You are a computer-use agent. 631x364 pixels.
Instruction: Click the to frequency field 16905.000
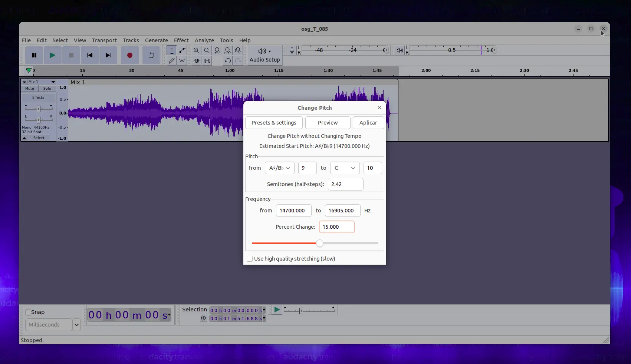pyautogui.click(x=343, y=211)
